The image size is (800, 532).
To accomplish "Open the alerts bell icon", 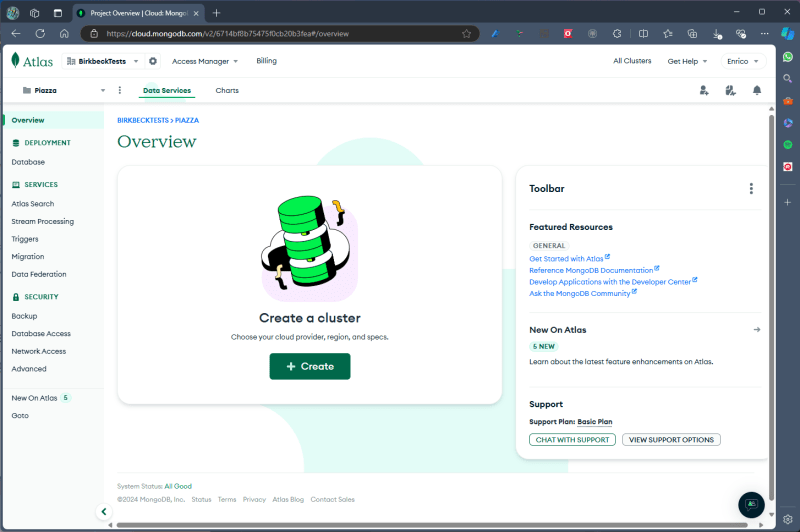I will (757, 90).
